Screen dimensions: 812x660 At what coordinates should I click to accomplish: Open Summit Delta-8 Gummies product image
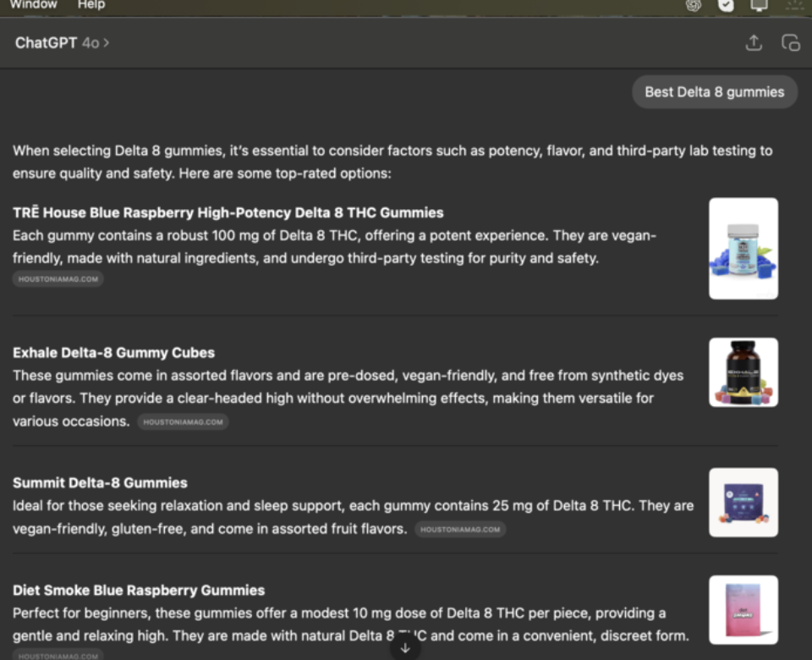tap(743, 503)
